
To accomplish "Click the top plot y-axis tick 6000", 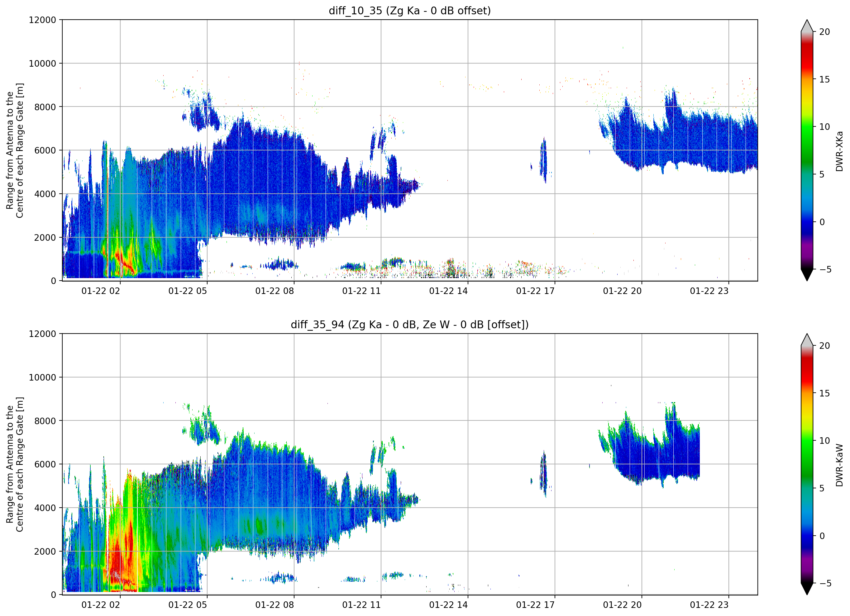I will [x=45, y=150].
